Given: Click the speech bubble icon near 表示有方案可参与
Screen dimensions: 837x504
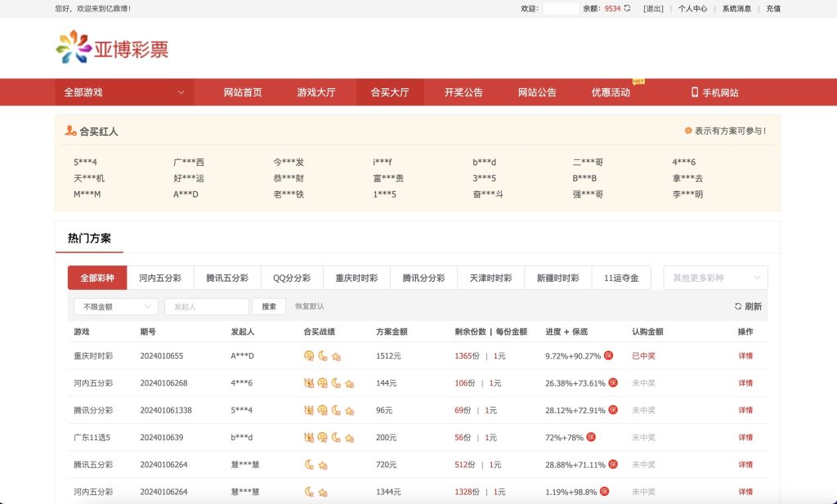Looking at the screenshot, I should point(689,131).
